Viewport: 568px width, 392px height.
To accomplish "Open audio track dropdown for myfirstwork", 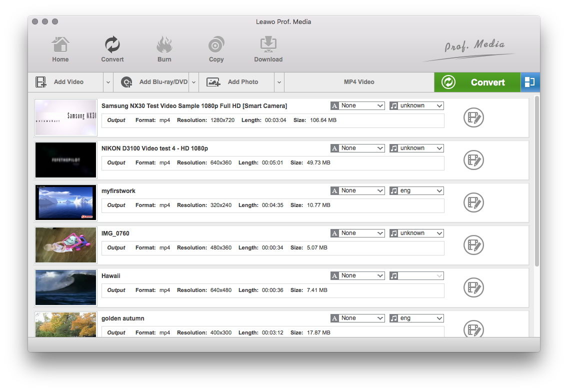I will point(416,190).
